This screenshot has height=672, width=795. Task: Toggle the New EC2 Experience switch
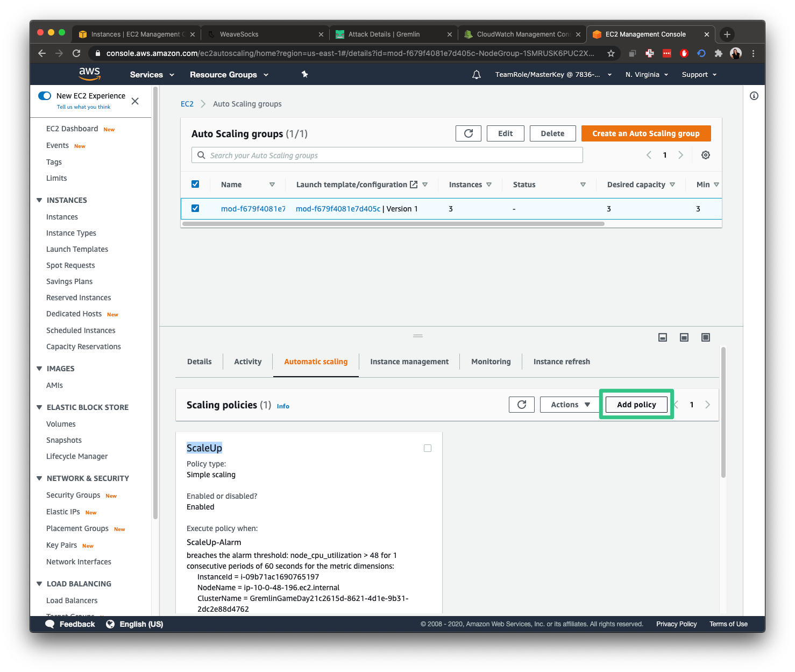45,96
